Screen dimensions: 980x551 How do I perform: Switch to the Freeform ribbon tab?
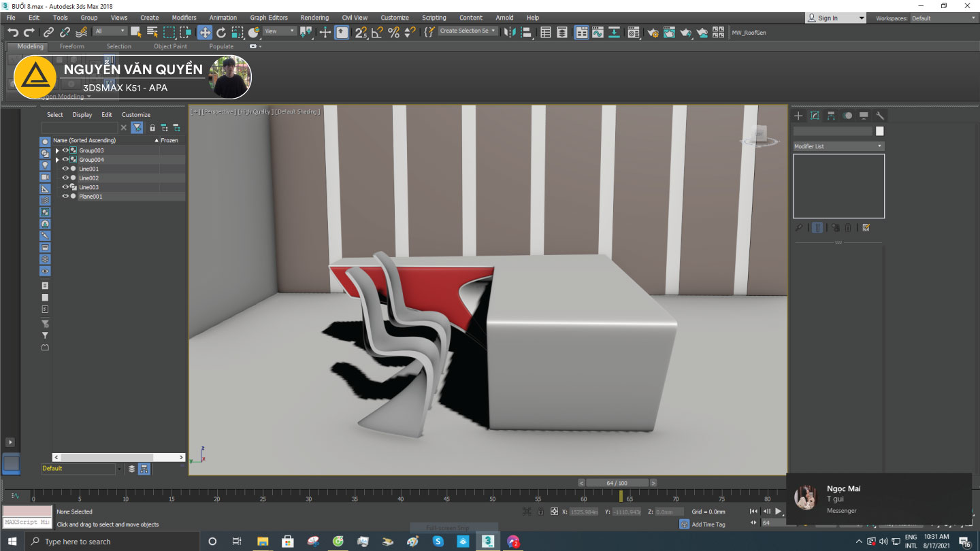(72, 47)
